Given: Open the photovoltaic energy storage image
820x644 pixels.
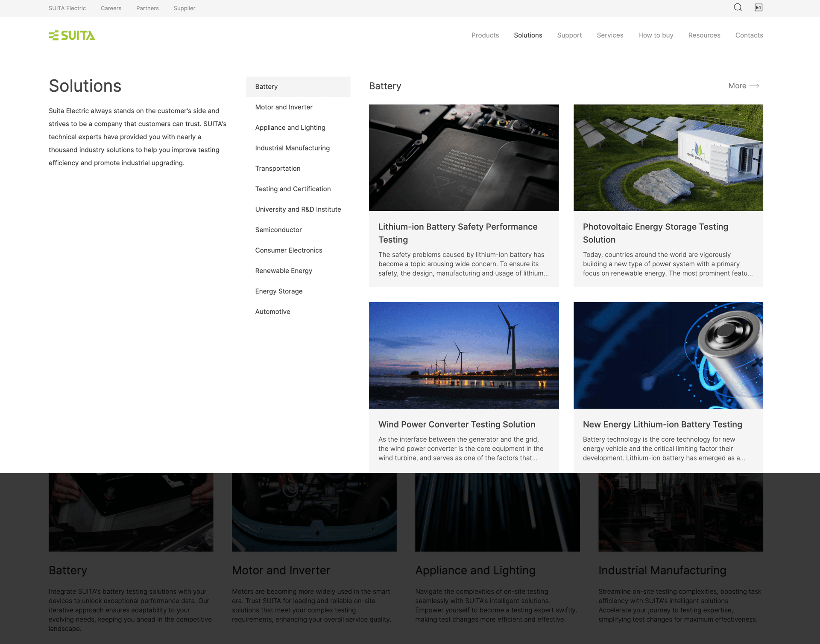Looking at the screenshot, I should click(x=668, y=158).
